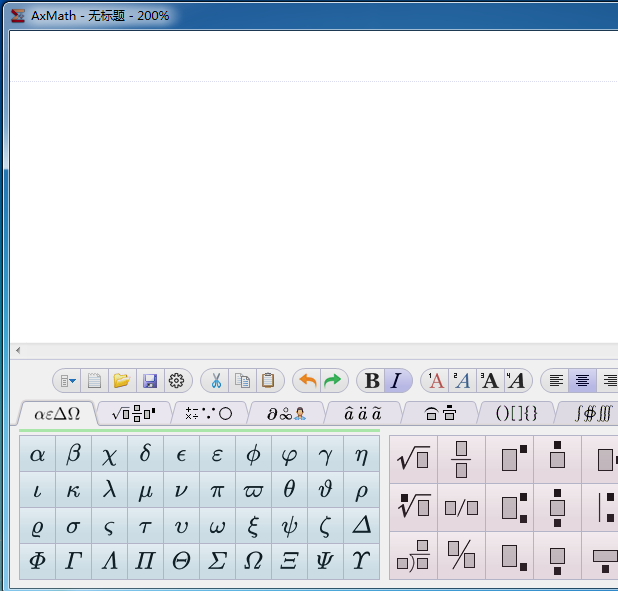
Task: Toggle italic formatting I button
Action: tap(397, 381)
